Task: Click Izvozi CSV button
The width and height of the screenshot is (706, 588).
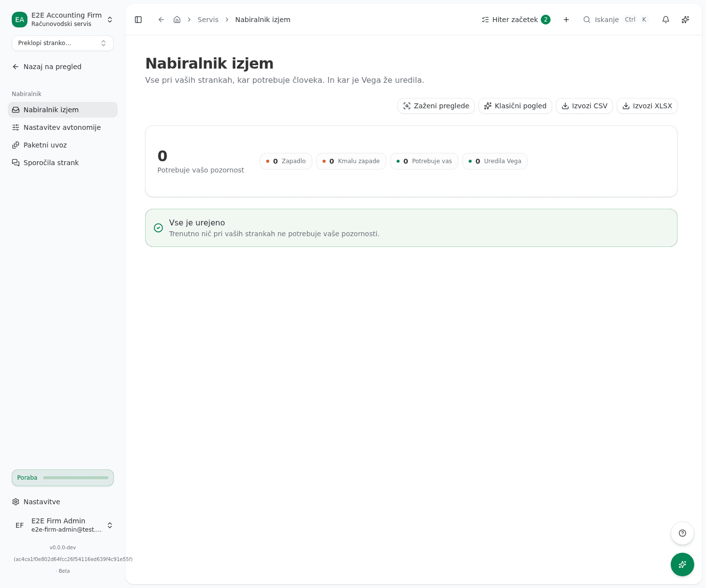Action: tap(584, 106)
